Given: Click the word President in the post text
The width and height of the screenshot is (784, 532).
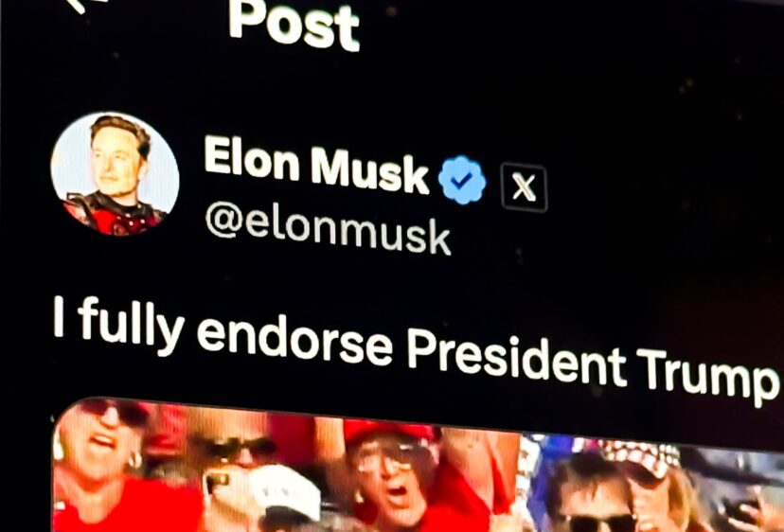Looking at the screenshot, I should point(516,357).
